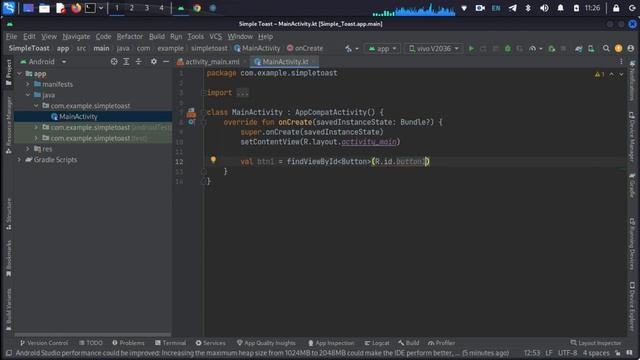The image size is (640, 360).
Task: Expand the folded import block
Action: tap(242, 93)
